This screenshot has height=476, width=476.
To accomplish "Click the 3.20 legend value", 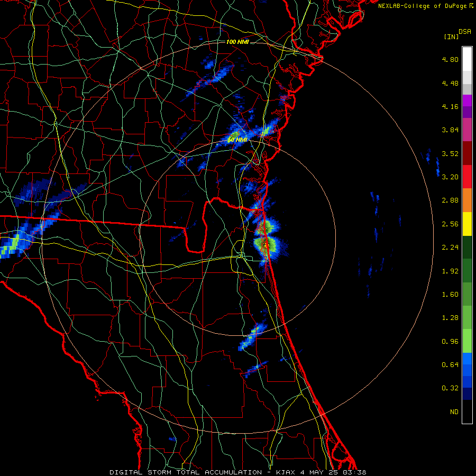I will 450,177.
